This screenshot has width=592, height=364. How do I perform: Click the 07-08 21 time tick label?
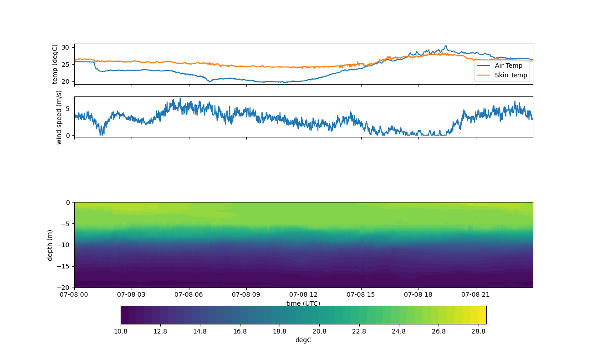pos(476,295)
